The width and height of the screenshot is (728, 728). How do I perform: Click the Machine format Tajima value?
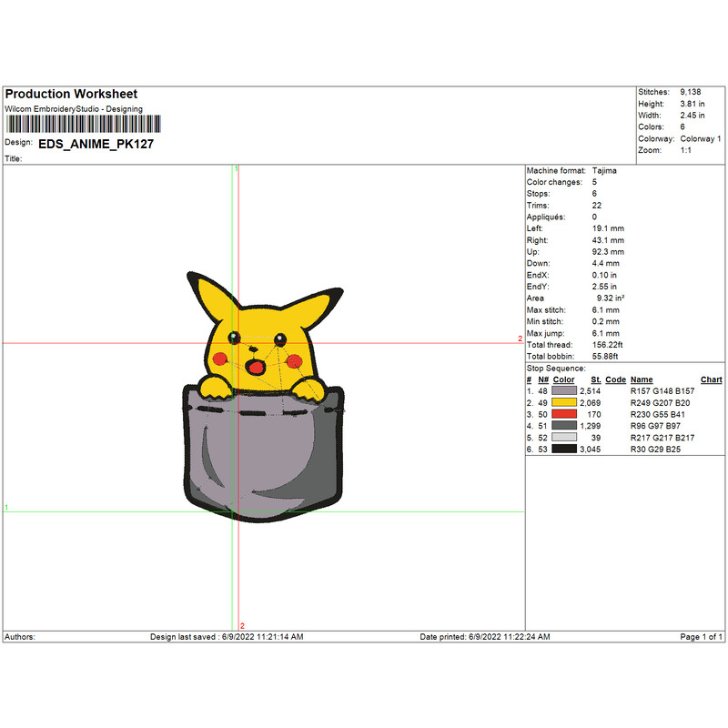[x=604, y=170]
